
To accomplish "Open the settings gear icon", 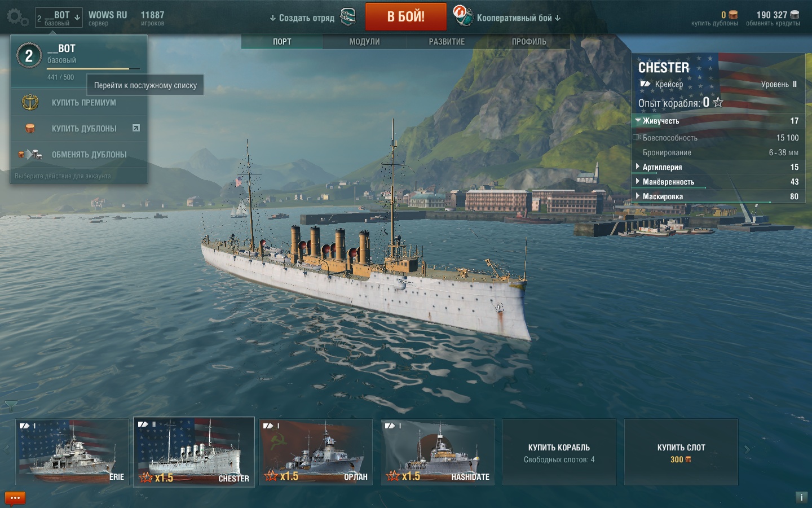I will click(x=17, y=17).
